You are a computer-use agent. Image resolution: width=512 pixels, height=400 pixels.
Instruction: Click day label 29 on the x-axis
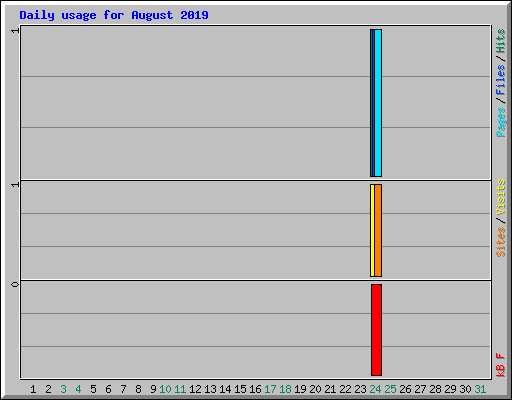click(450, 389)
